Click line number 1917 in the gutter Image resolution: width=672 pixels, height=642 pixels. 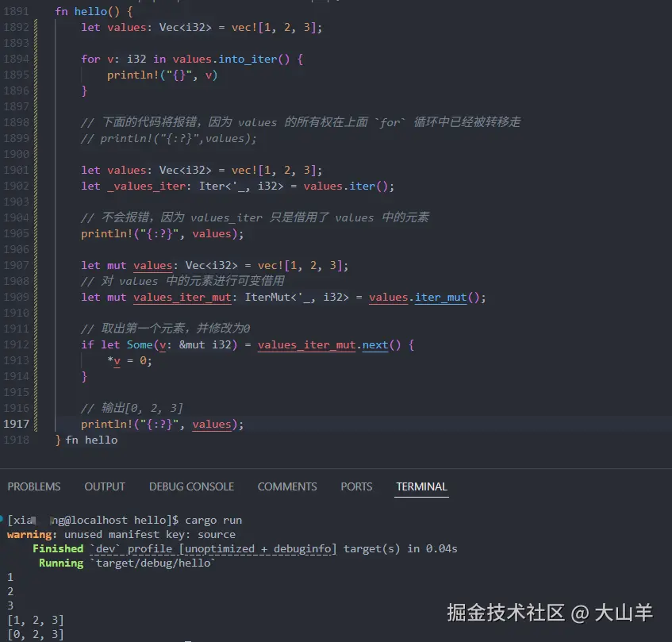(x=17, y=424)
